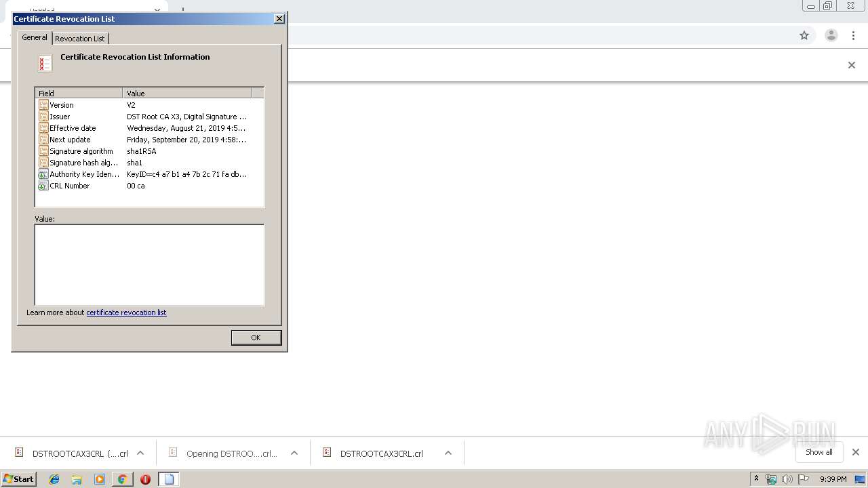Viewport: 868px width, 488px height.
Task: Switch to the Revocation List tab
Action: tap(80, 39)
